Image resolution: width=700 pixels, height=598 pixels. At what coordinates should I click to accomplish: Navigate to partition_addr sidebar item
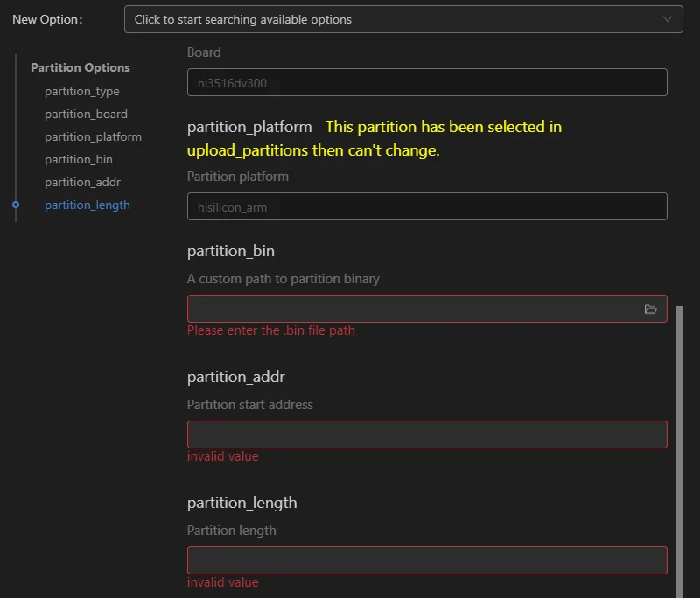coord(82,183)
